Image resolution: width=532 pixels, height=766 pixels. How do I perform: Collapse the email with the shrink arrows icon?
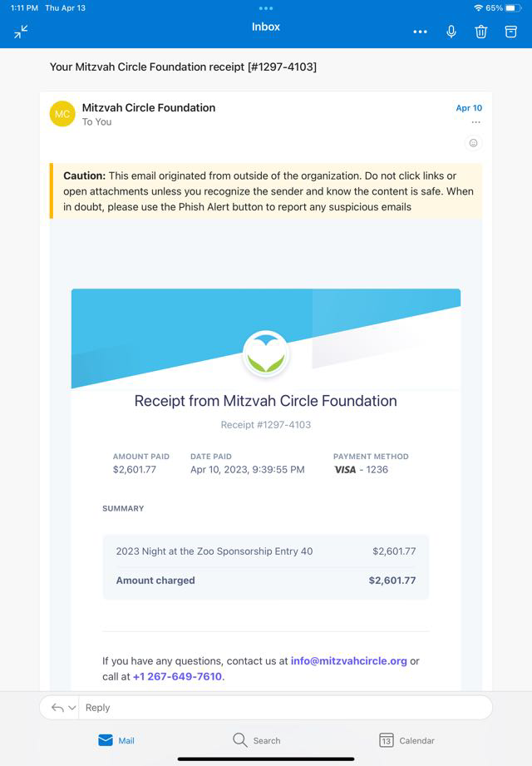(x=21, y=32)
